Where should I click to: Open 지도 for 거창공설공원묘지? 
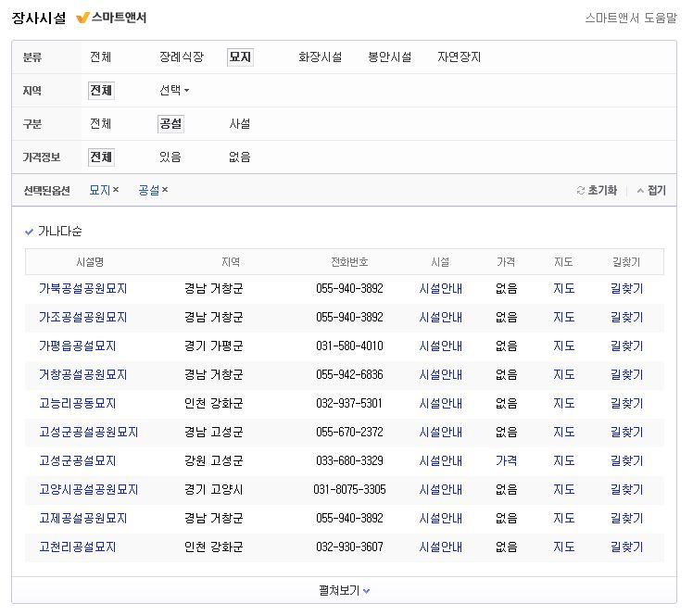point(564,375)
